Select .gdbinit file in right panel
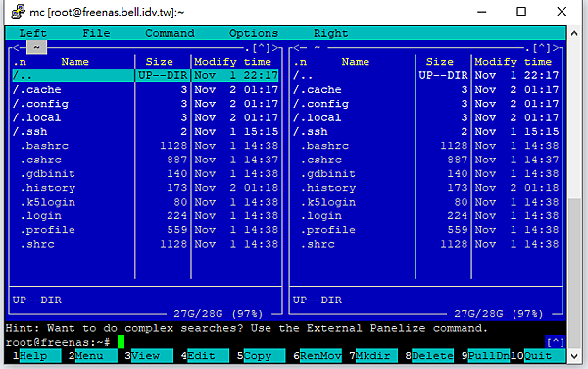The width and height of the screenshot is (588, 369). point(426,174)
